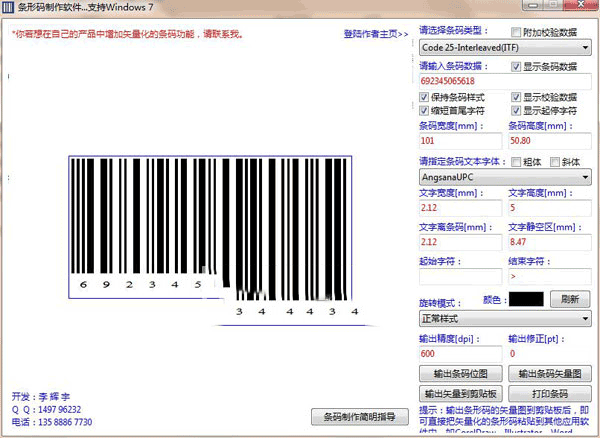
Task: Click the 条码高度 field showing 50.80
Action: point(549,141)
